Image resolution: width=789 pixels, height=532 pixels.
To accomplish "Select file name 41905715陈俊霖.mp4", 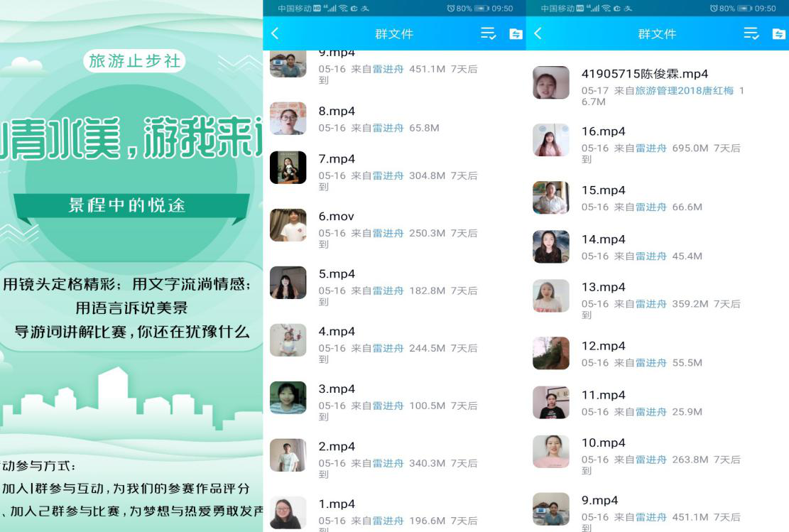I will click(645, 74).
